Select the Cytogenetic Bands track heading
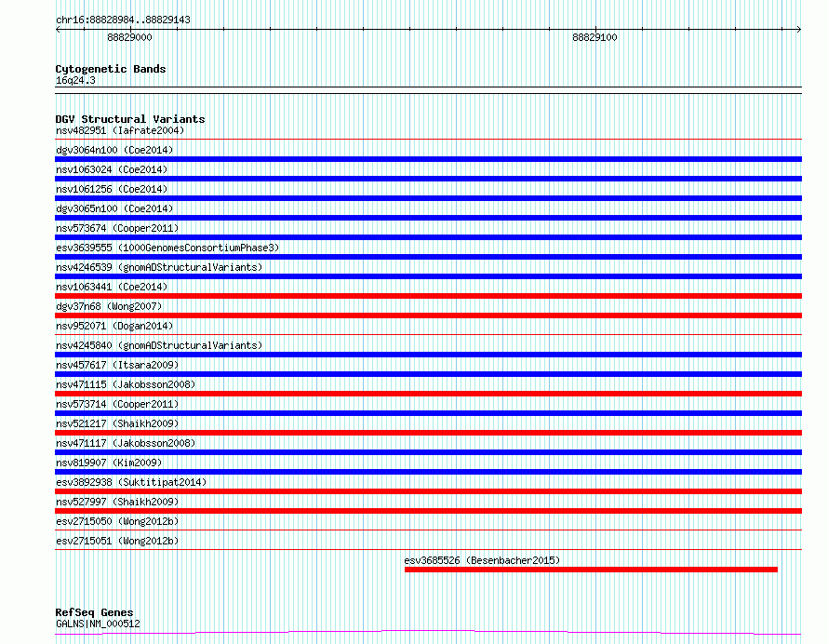The width and height of the screenshot is (828, 644). click(111, 69)
